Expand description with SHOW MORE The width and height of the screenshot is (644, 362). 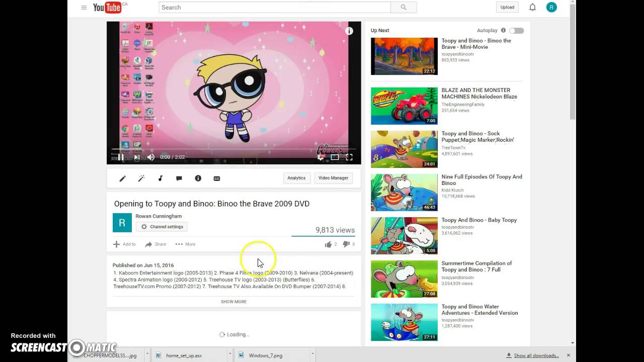tap(233, 302)
